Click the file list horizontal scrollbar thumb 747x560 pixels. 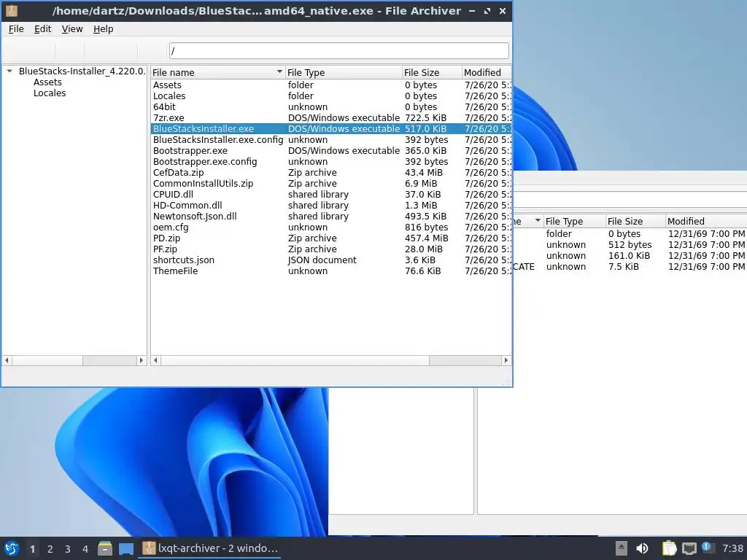pyautogui.click(x=295, y=360)
